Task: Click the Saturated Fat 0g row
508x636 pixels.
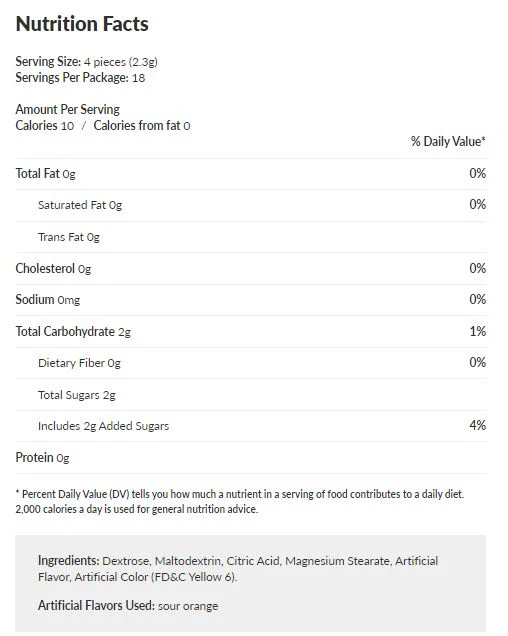Action: point(251,205)
